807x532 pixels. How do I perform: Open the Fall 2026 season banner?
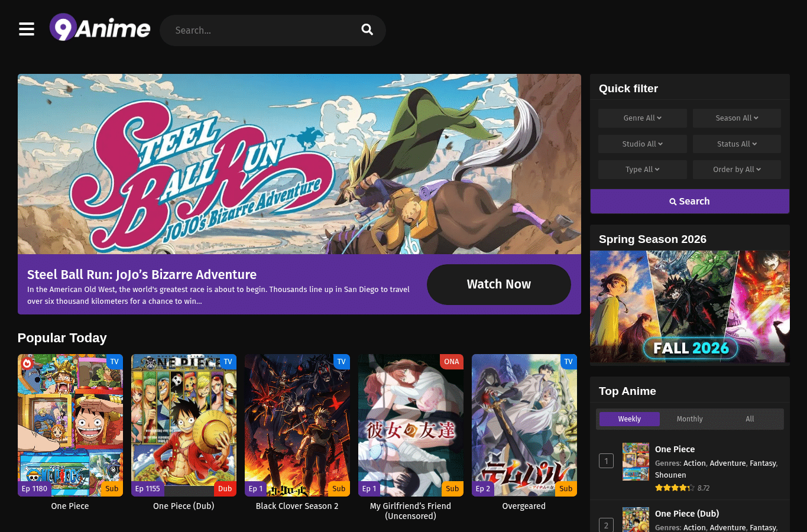pyautogui.click(x=690, y=307)
